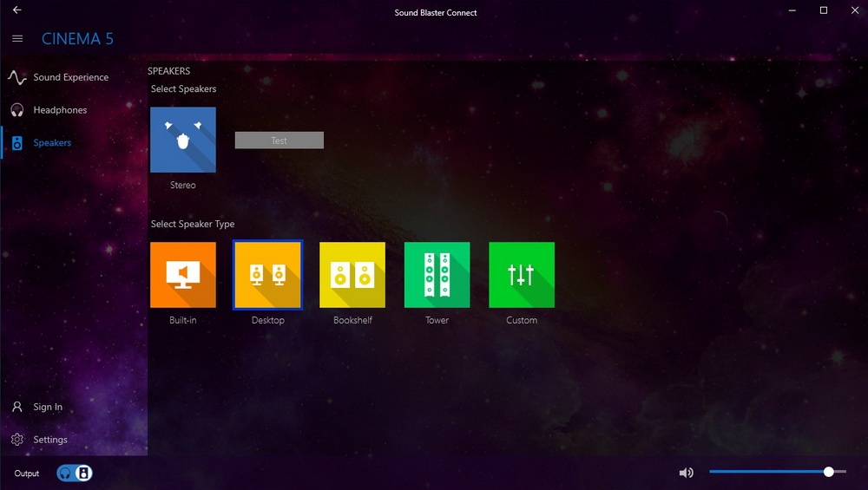Click the Speakers sidebar icon

click(17, 143)
